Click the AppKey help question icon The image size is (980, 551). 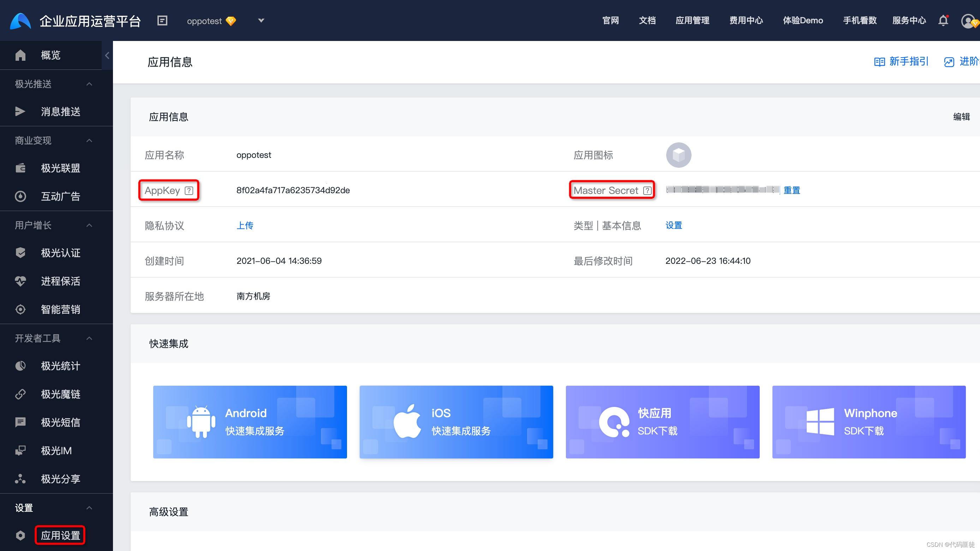pyautogui.click(x=189, y=191)
